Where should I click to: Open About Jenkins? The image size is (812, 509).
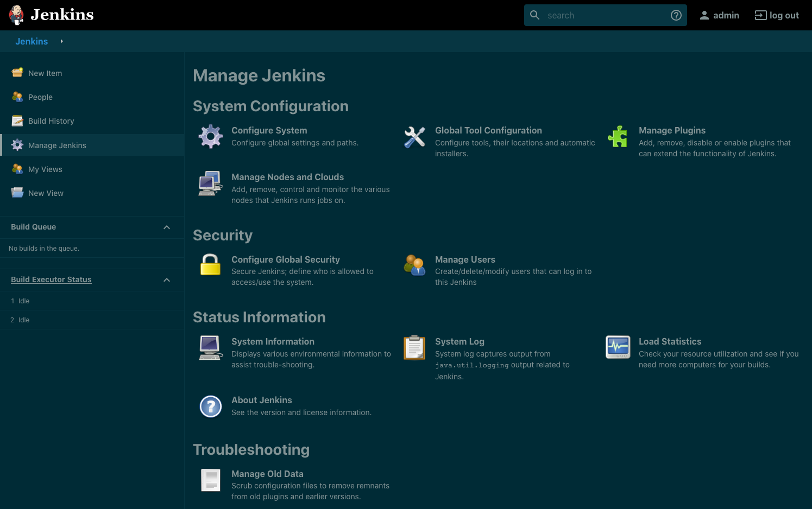point(261,400)
